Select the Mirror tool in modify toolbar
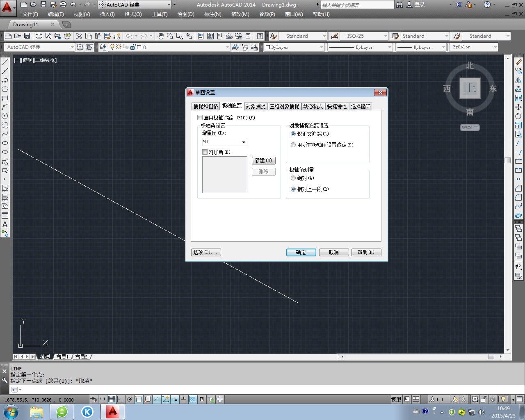This screenshot has width=525, height=420. click(518, 80)
